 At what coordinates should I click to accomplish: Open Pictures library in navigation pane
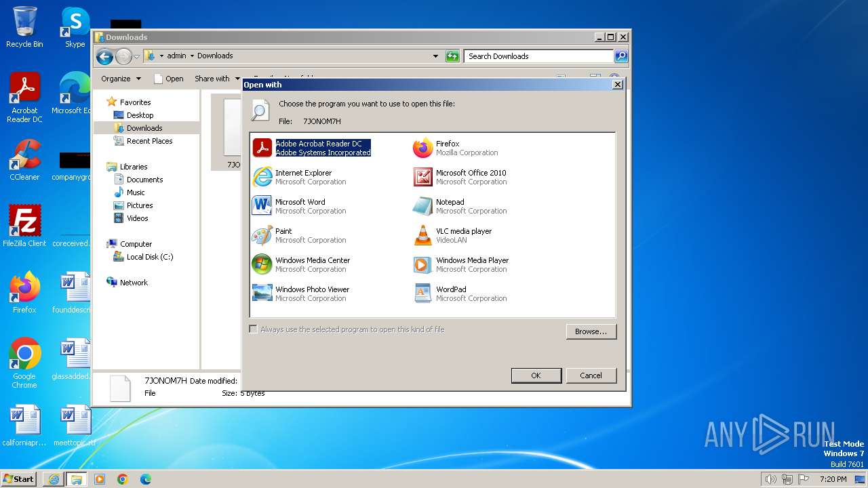pos(140,205)
